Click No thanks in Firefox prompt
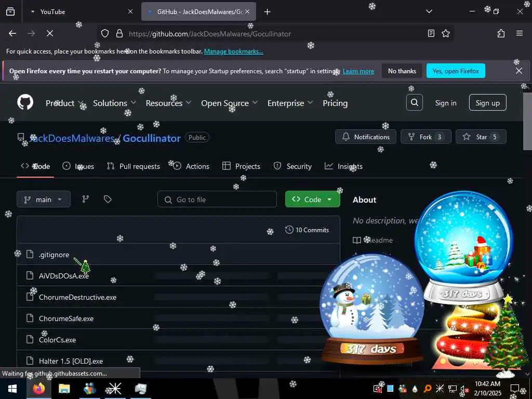The image size is (532, 399). [402, 71]
